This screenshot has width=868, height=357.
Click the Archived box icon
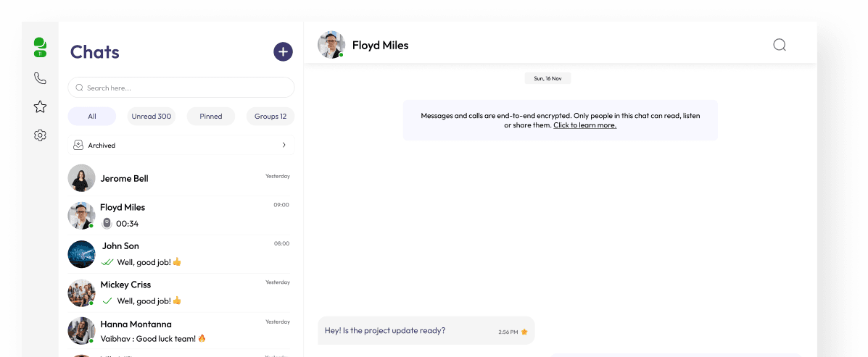pos(78,145)
